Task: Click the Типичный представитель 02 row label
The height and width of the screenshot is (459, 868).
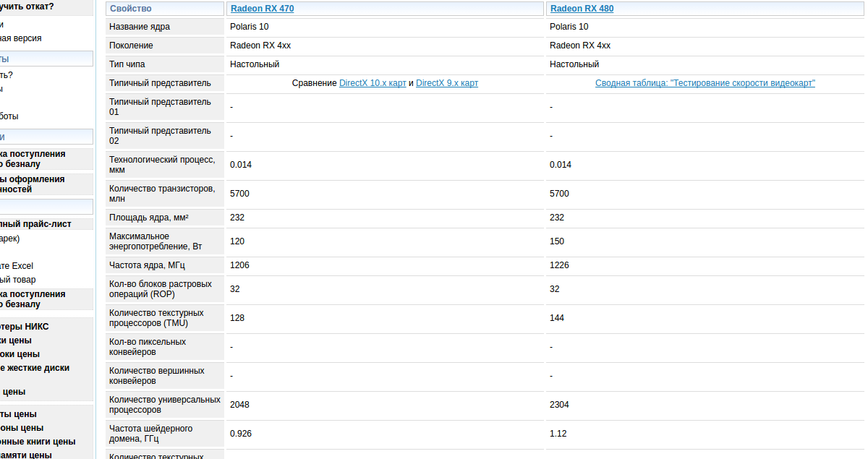Action: [x=160, y=136]
